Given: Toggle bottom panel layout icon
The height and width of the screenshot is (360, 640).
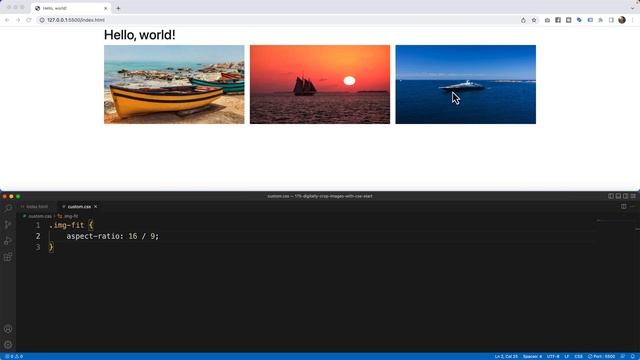Looking at the screenshot, I should click(x=618, y=196).
